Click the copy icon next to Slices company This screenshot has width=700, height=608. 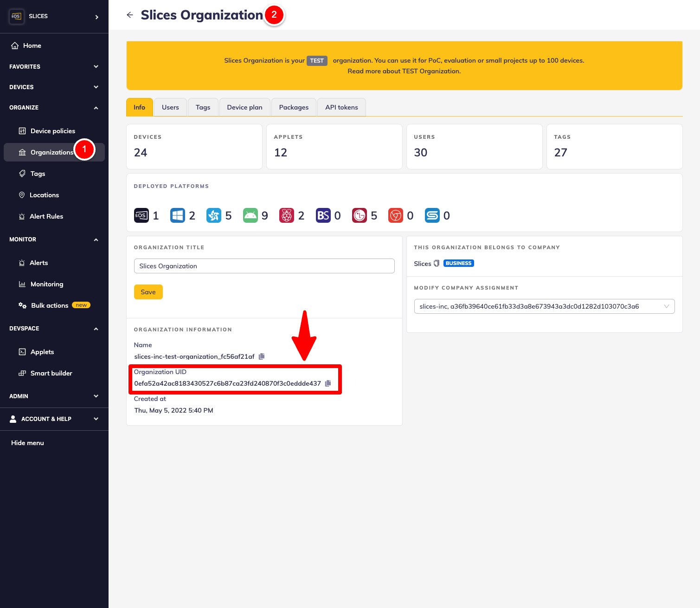tap(437, 263)
